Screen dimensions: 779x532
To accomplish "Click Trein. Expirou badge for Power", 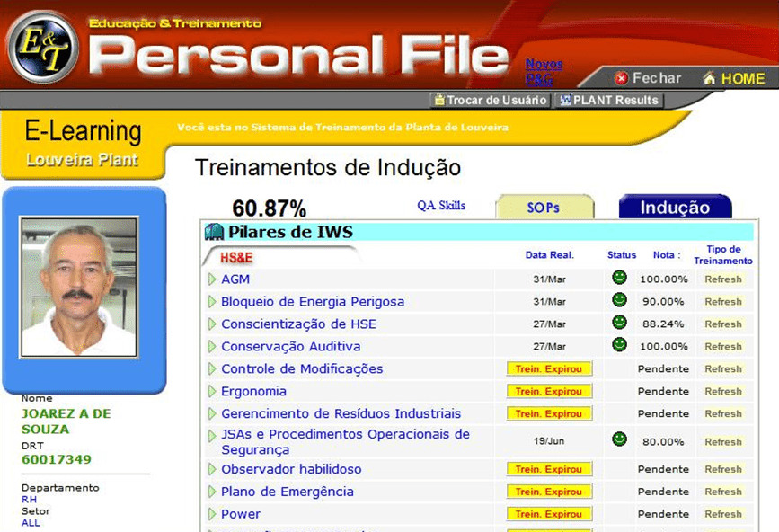I will pyautogui.click(x=549, y=514).
